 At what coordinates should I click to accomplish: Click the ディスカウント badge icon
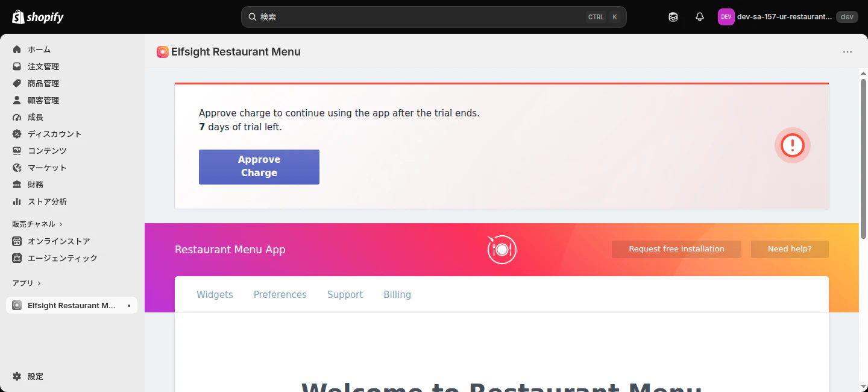(17, 134)
